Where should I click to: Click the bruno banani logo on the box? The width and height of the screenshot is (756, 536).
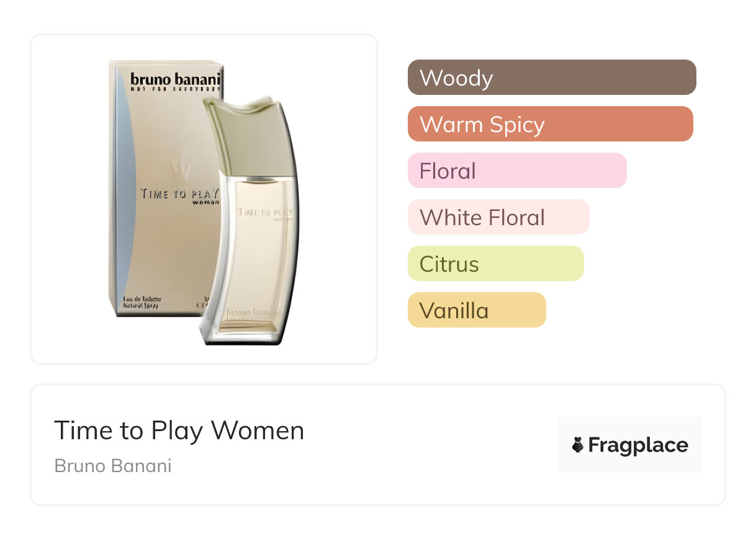pyautogui.click(x=176, y=79)
